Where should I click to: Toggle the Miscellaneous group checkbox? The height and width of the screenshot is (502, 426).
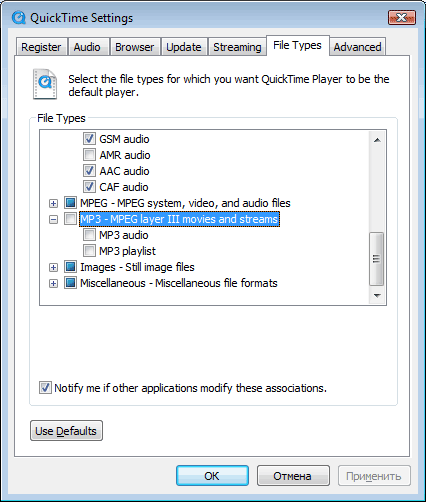coord(70,283)
